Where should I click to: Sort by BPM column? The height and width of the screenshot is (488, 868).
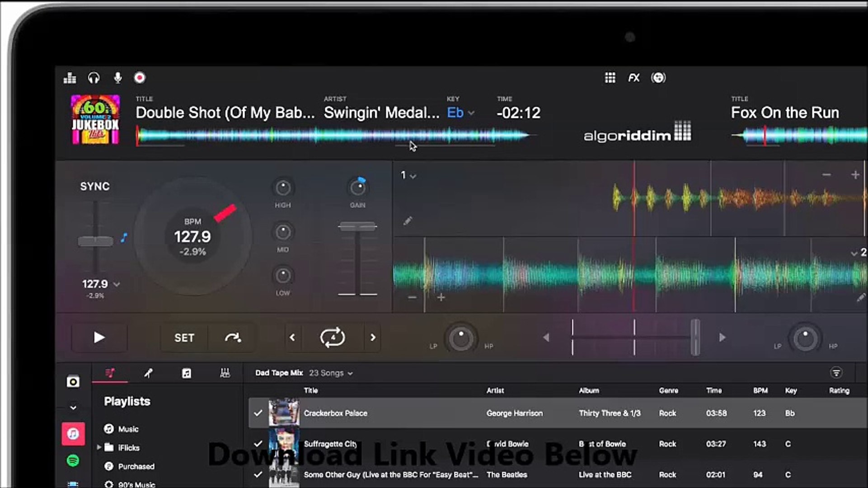pos(760,390)
